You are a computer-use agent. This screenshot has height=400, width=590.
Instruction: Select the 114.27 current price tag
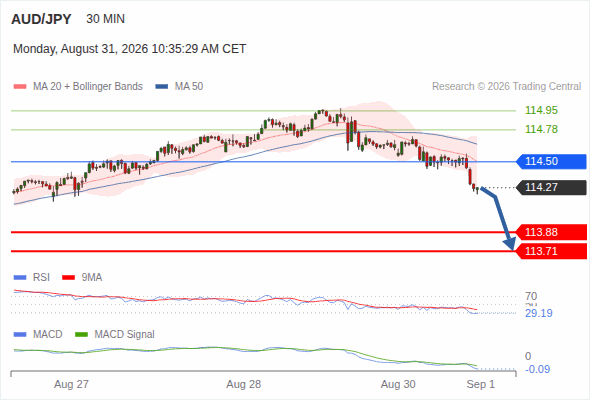pyautogui.click(x=551, y=187)
